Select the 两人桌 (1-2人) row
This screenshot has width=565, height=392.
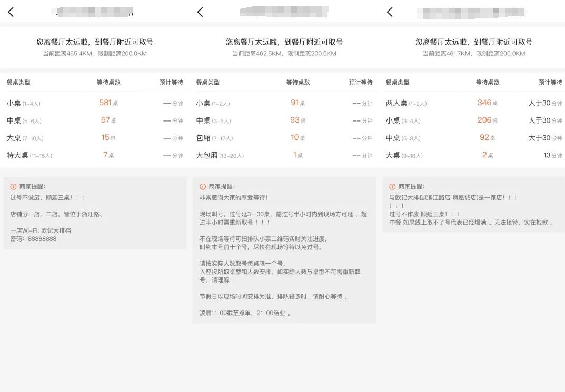coord(474,103)
